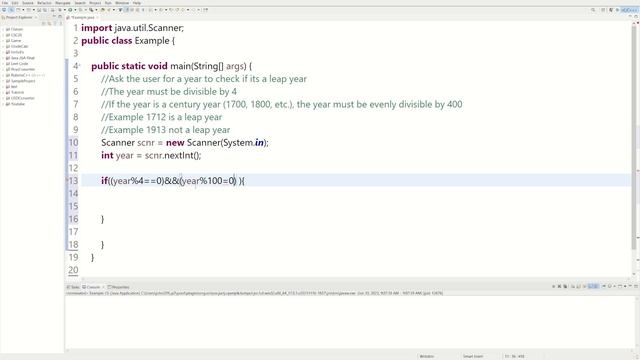
Task: Open the External Tools dropdown arrow
Action: pos(96,9)
